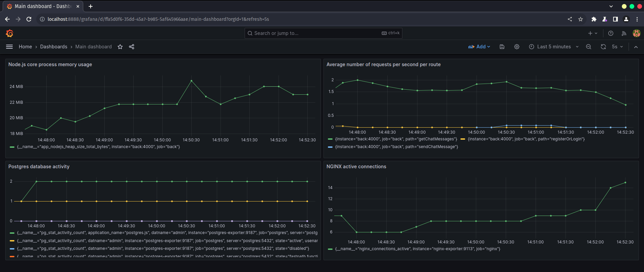The height and width of the screenshot is (272, 644).
Task: Open the plus new-item dropdown
Action: (593, 33)
